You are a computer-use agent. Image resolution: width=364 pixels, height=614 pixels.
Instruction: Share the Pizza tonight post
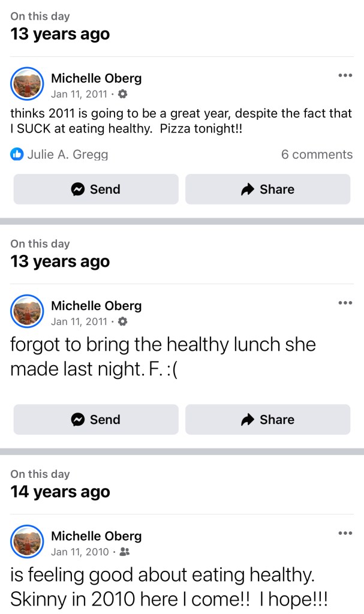tap(267, 189)
